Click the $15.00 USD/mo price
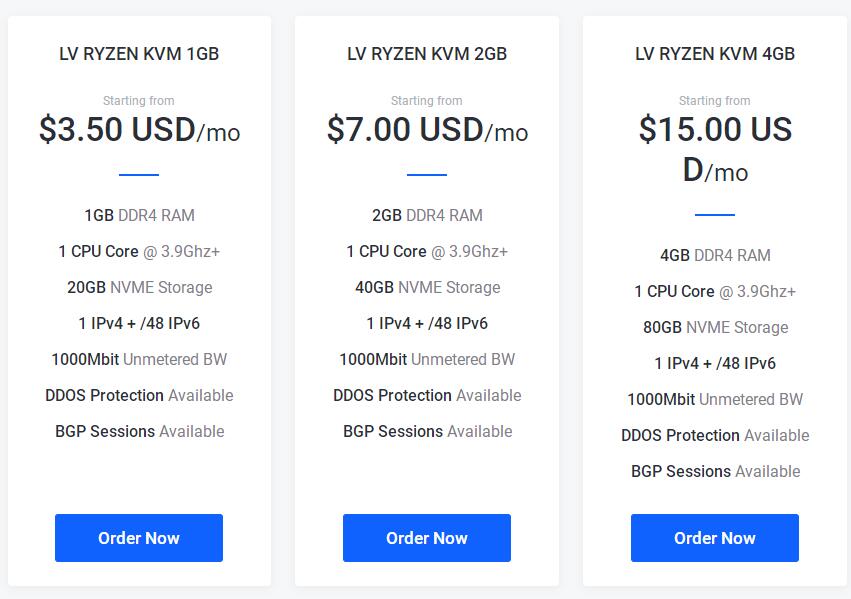The width and height of the screenshot is (851, 599). pos(715,150)
